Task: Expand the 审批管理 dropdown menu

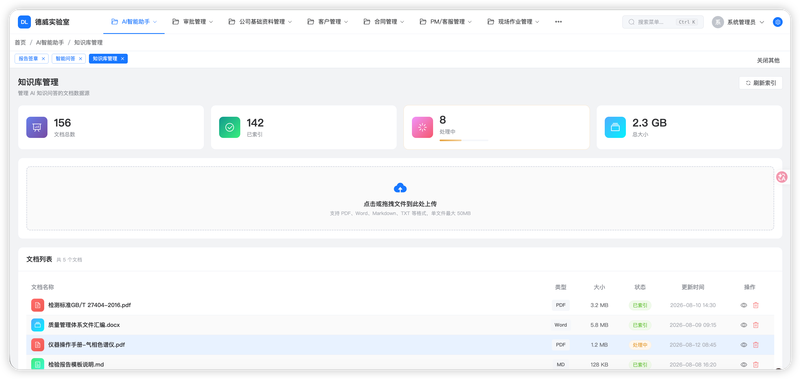Action: pyautogui.click(x=192, y=22)
